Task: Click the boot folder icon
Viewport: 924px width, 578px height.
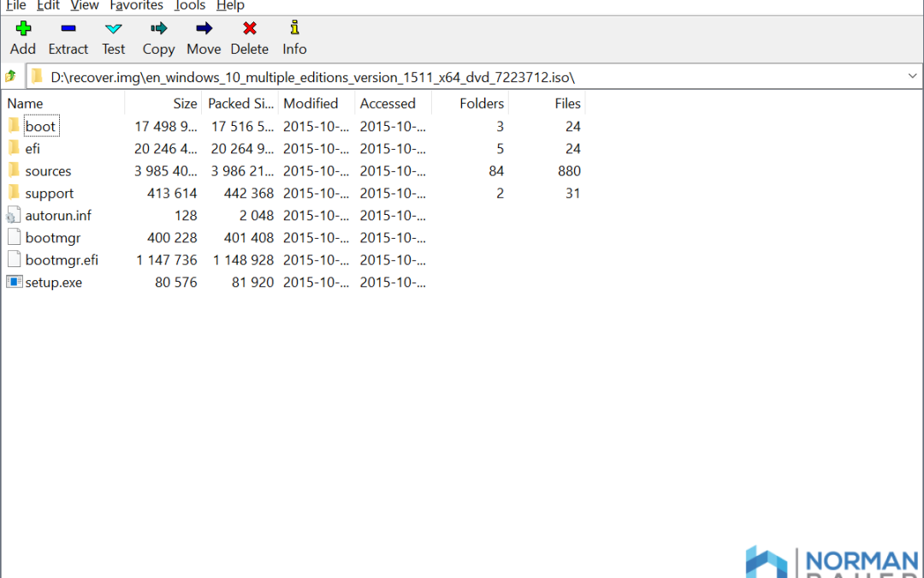Action: click(x=15, y=125)
